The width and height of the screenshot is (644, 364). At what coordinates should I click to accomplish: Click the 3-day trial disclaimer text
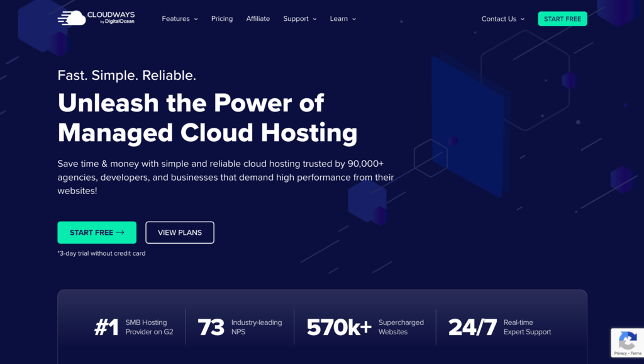(101, 253)
